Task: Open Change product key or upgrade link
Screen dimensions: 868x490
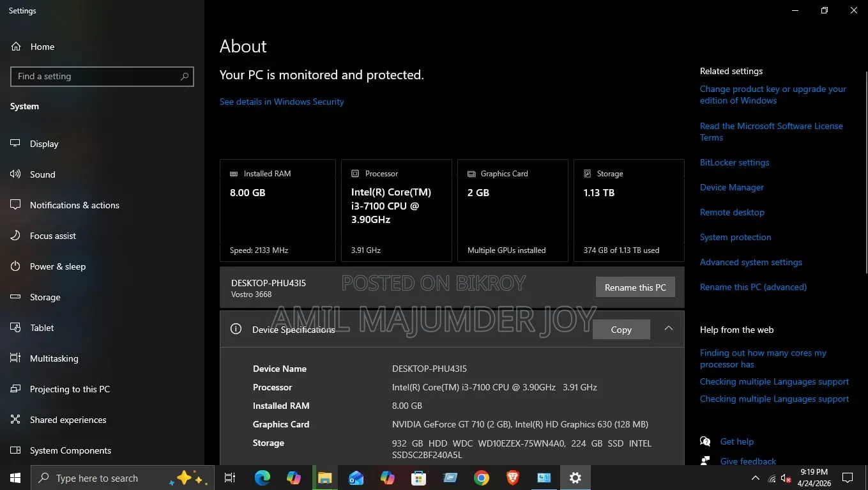Action: point(773,95)
